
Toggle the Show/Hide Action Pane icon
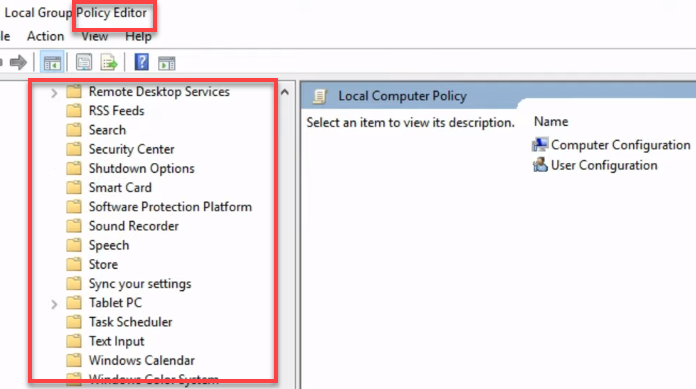166,63
